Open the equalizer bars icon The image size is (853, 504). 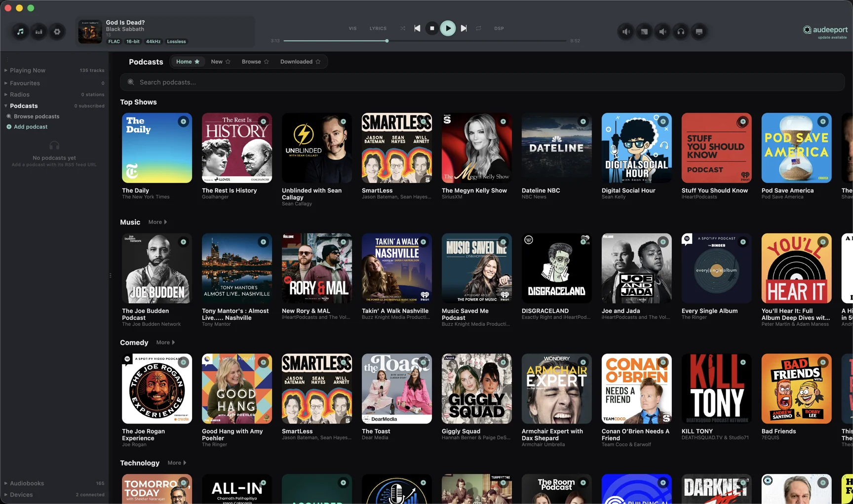point(39,32)
